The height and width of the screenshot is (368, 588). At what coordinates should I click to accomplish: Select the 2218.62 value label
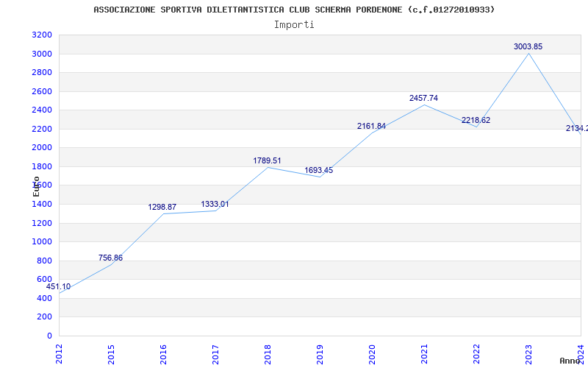coord(476,121)
